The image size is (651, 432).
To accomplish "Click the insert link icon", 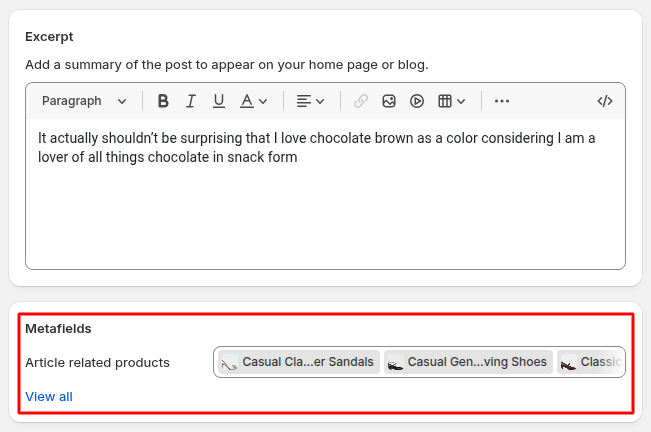I will click(361, 101).
